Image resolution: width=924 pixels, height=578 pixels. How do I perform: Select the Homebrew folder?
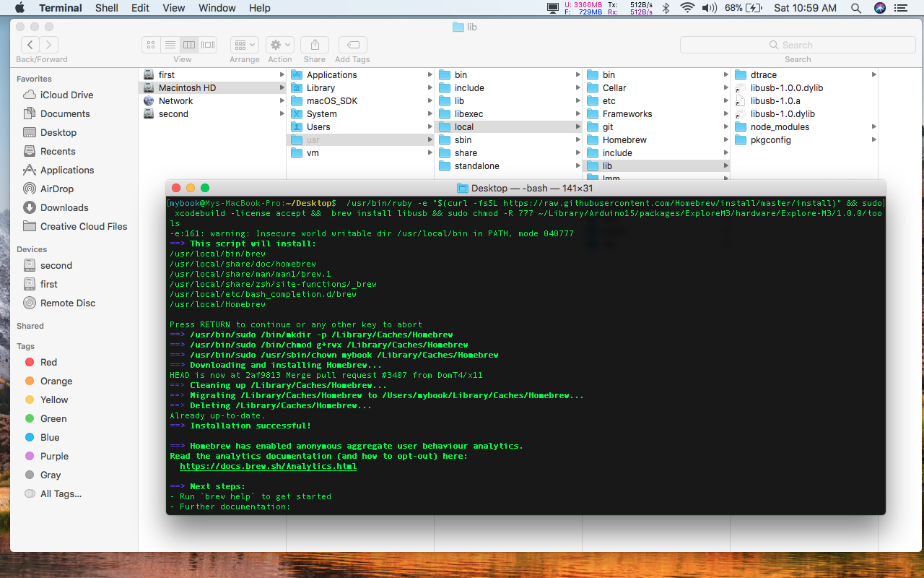tap(656, 139)
